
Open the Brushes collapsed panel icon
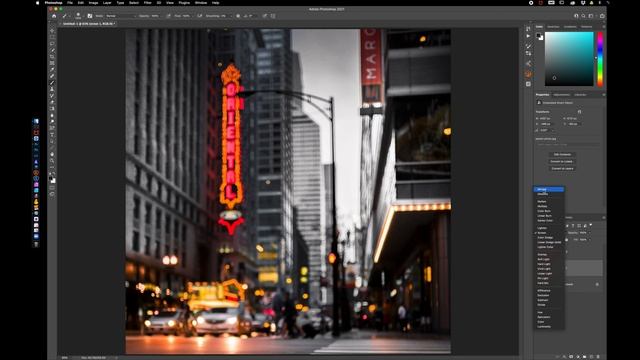tap(528, 46)
